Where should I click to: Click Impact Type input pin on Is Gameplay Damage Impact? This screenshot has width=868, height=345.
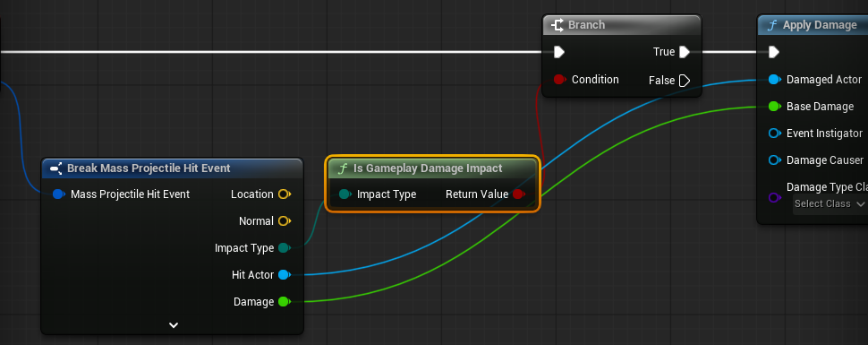[345, 194]
